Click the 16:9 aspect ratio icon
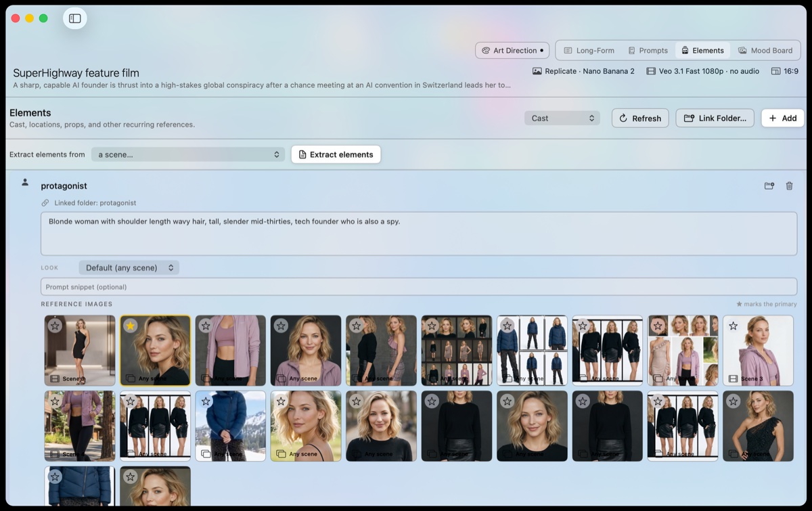The height and width of the screenshot is (511, 812). click(775, 71)
